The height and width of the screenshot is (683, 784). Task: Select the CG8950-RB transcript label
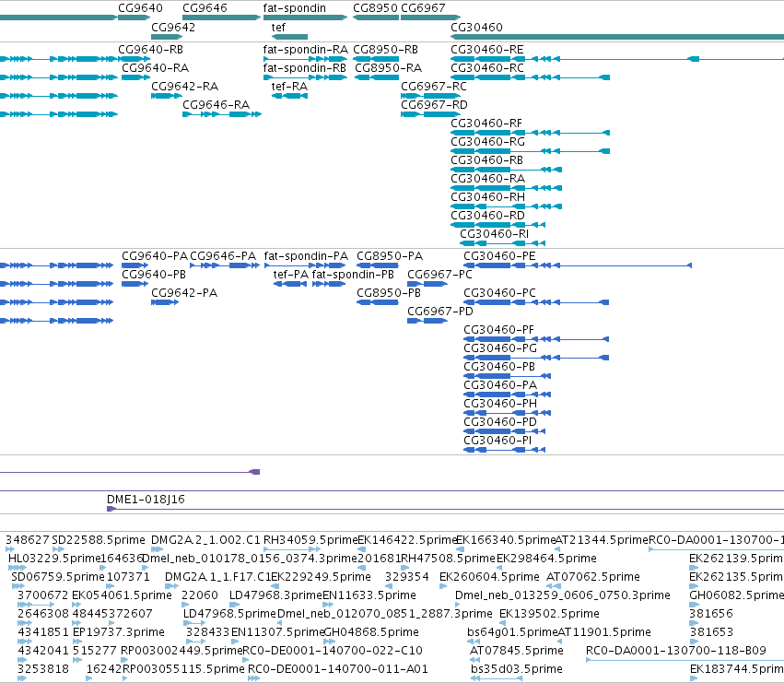point(385,50)
